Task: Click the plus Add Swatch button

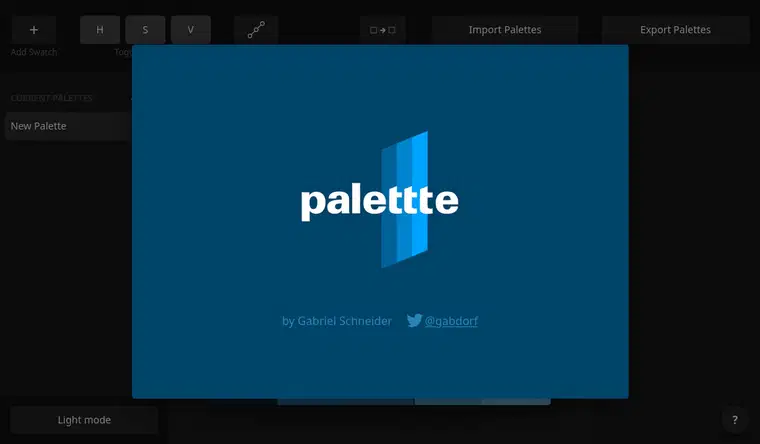Action: click(x=34, y=30)
